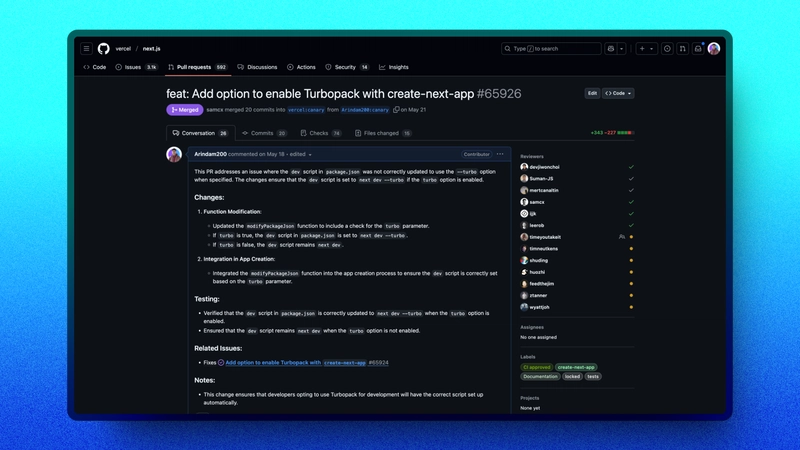Select the 'locked' label
800x450 pixels.
point(572,377)
